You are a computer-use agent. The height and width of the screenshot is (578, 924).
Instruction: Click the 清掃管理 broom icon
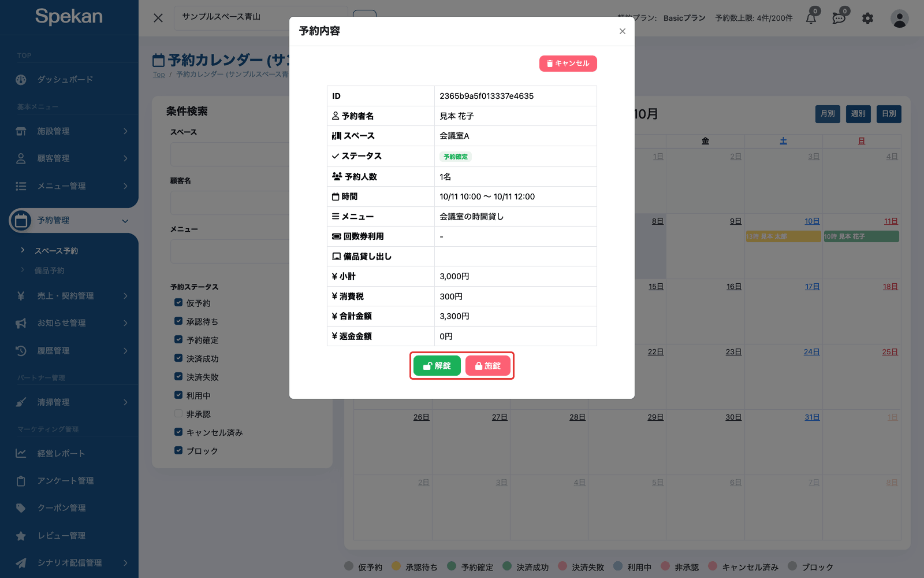[x=21, y=402]
